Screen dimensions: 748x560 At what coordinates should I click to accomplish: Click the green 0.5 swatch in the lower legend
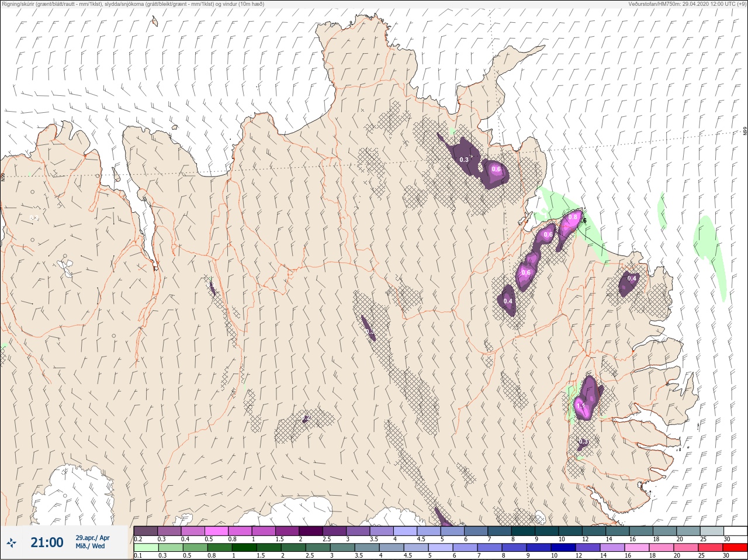pos(195,548)
